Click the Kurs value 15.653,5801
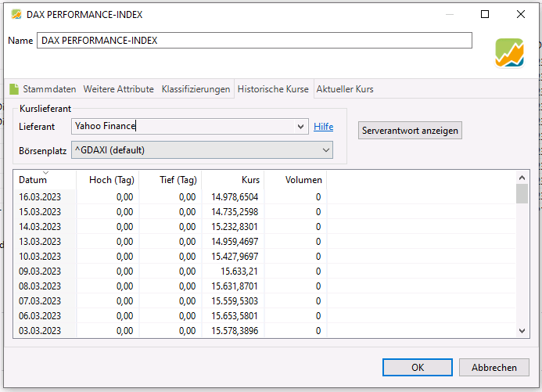Screen dimensions: 542x392 coord(235,316)
